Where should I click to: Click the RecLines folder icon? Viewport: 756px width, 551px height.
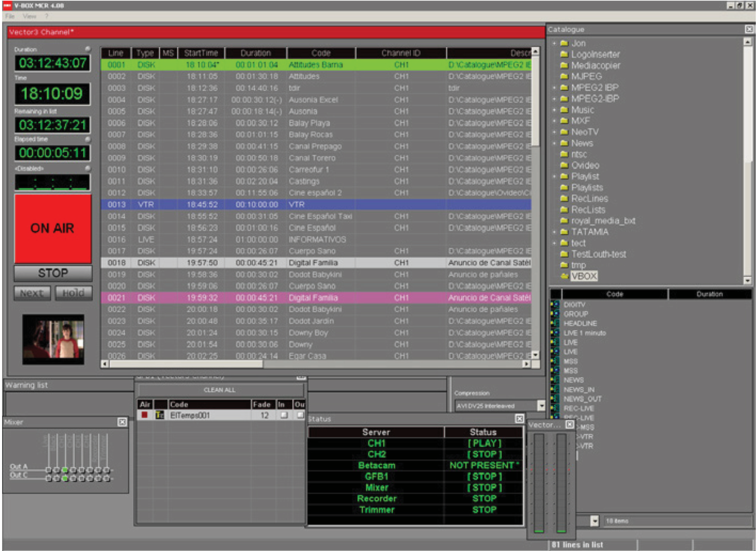[563, 199]
